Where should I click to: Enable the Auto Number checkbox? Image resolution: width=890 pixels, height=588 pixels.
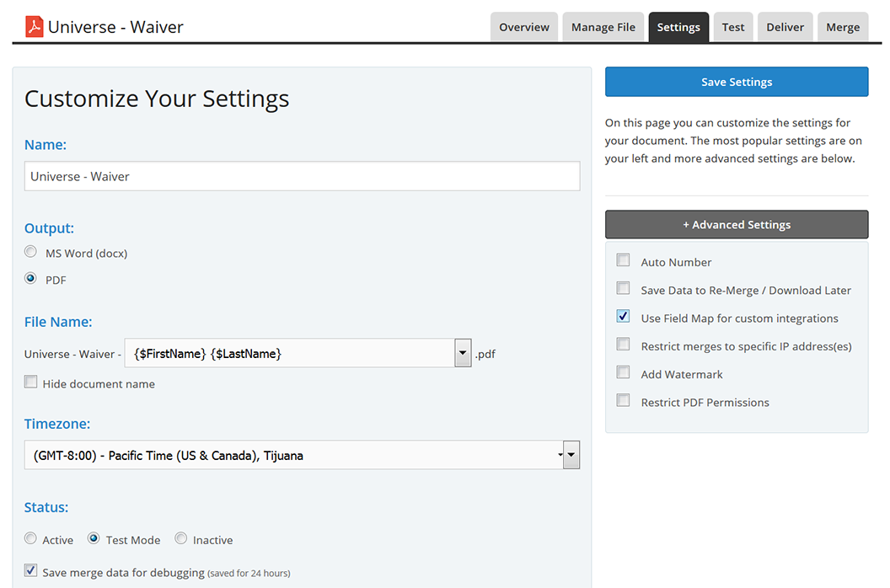tap(623, 260)
